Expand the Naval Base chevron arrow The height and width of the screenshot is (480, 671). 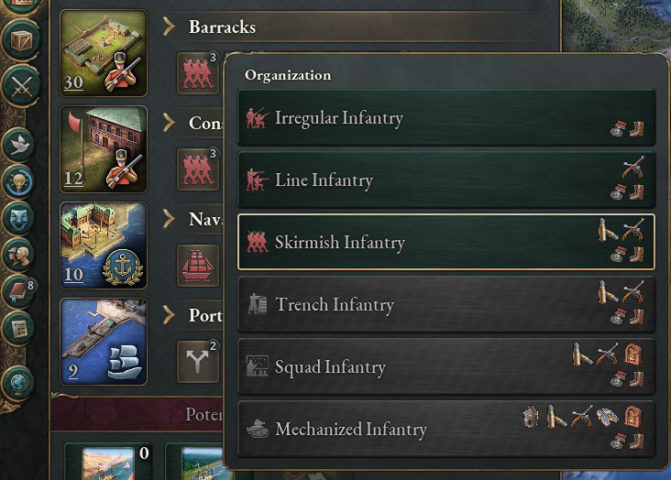(169, 219)
